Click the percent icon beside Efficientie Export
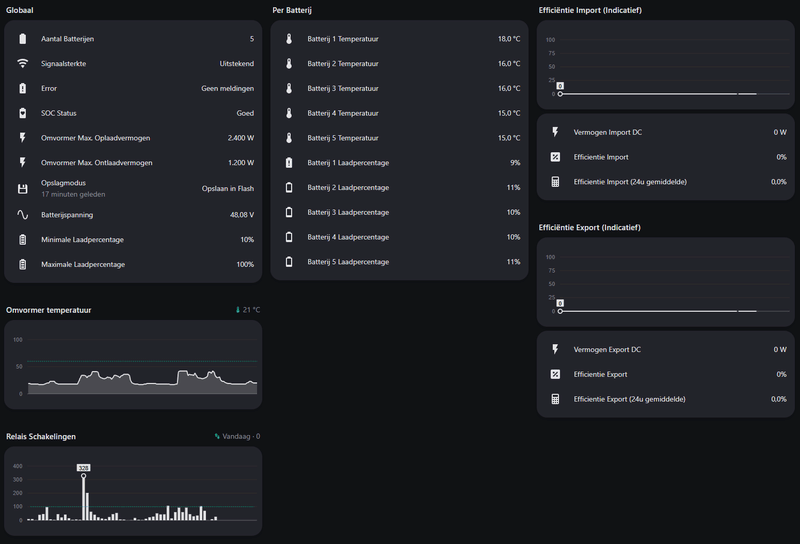Viewport: 800px width, 544px height. point(555,374)
